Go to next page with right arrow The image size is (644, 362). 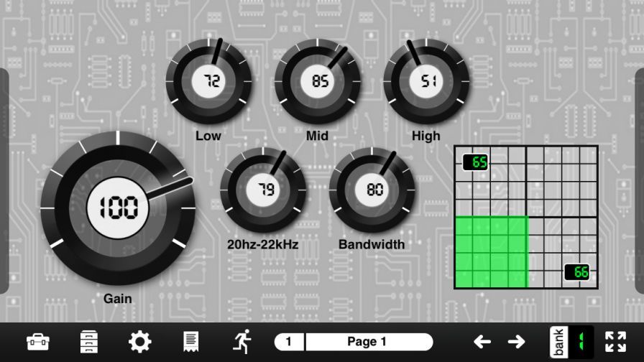516,342
